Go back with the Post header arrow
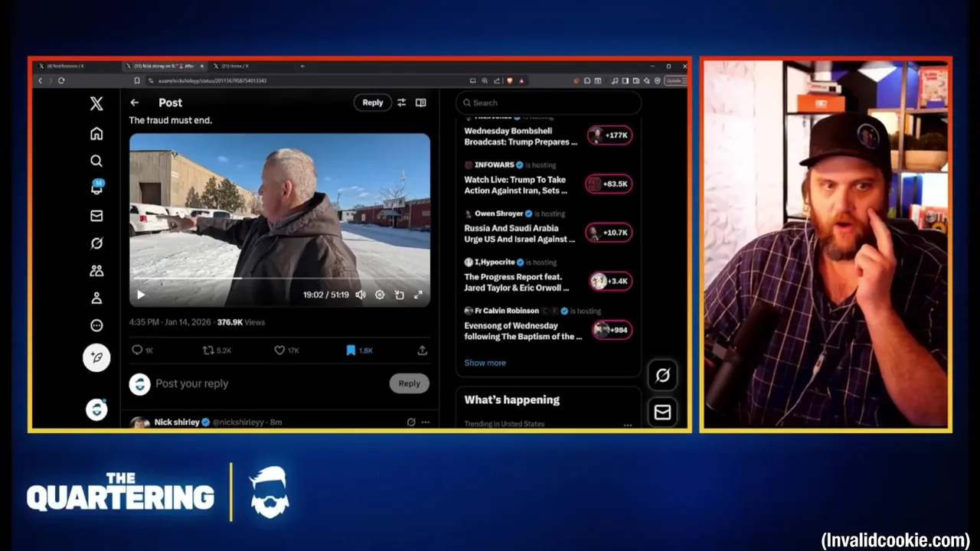 [x=135, y=103]
